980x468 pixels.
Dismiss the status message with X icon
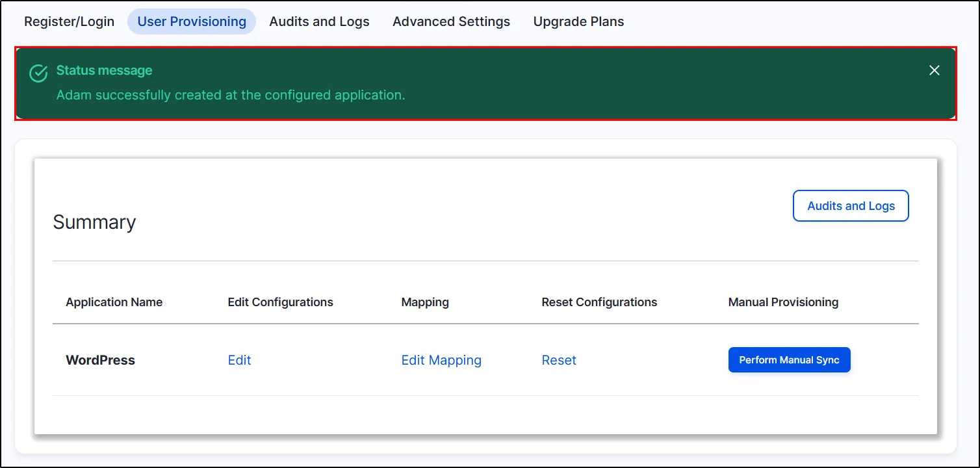click(x=934, y=70)
